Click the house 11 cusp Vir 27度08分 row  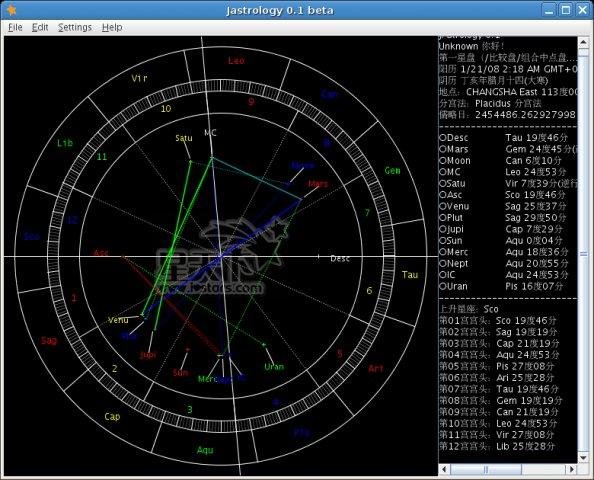click(x=497, y=435)
